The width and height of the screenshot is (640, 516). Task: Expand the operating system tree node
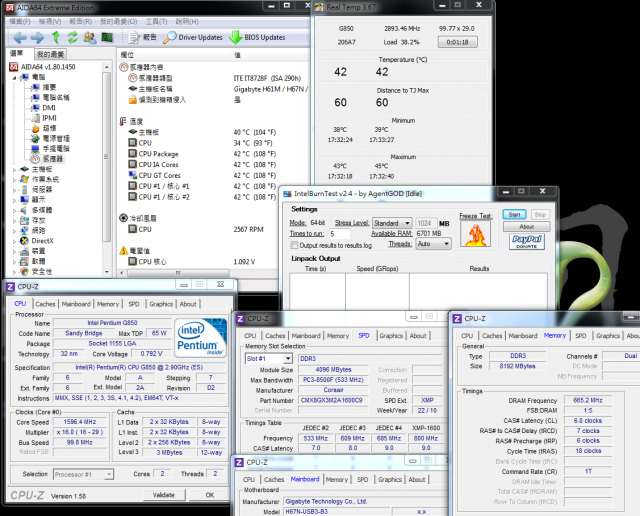15,179
